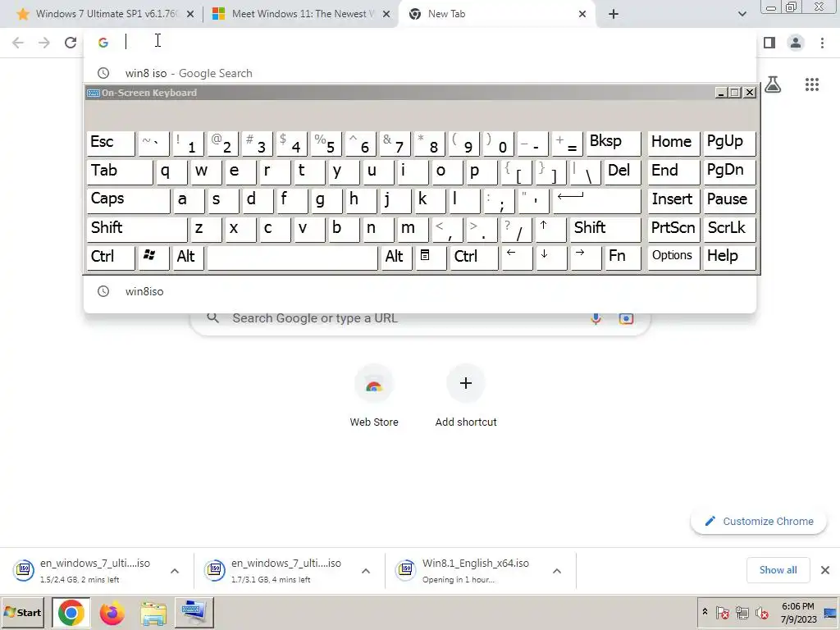The height and width of the screenshot is (630, 840).
Task: Reload the page with the refresh icon
Action: (x=71, y=43)
